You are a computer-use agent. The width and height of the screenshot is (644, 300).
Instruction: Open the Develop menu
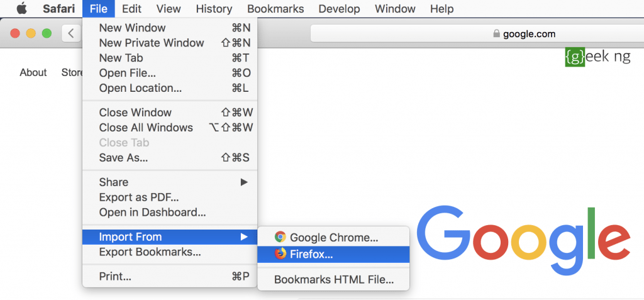point(339,9)
